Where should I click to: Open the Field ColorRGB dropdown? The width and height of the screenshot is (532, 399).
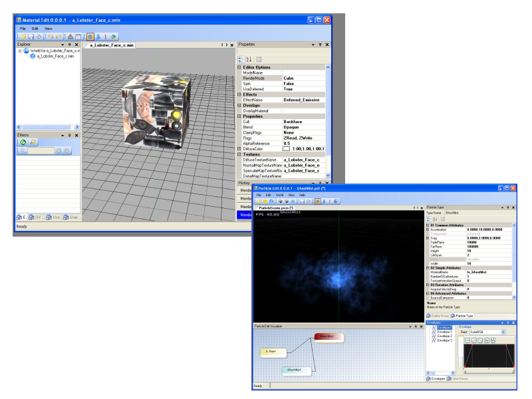click(503, 332)
